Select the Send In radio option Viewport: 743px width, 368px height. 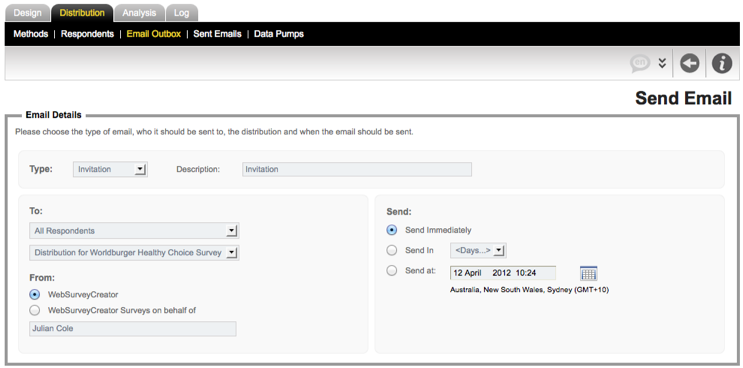pos(392,250)
